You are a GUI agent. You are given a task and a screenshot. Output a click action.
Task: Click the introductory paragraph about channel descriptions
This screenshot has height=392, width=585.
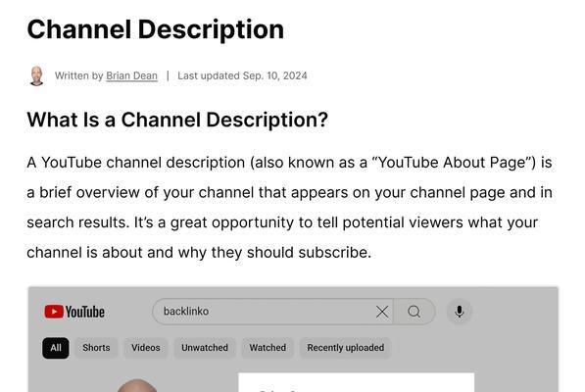[289, 208]
